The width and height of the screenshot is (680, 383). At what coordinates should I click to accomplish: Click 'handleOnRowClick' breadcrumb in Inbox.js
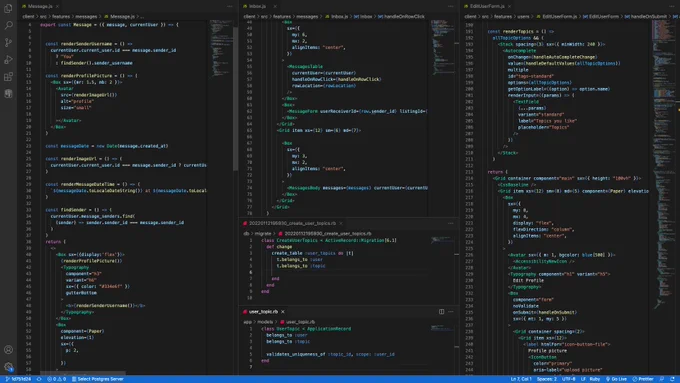tap(401, 16)
